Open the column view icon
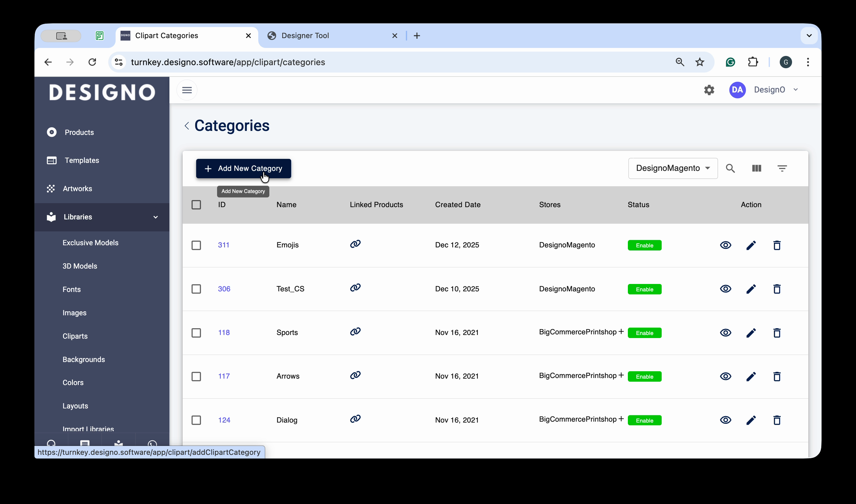The height and width of the screenshot is (504, 856). click(x=756, y=168)
